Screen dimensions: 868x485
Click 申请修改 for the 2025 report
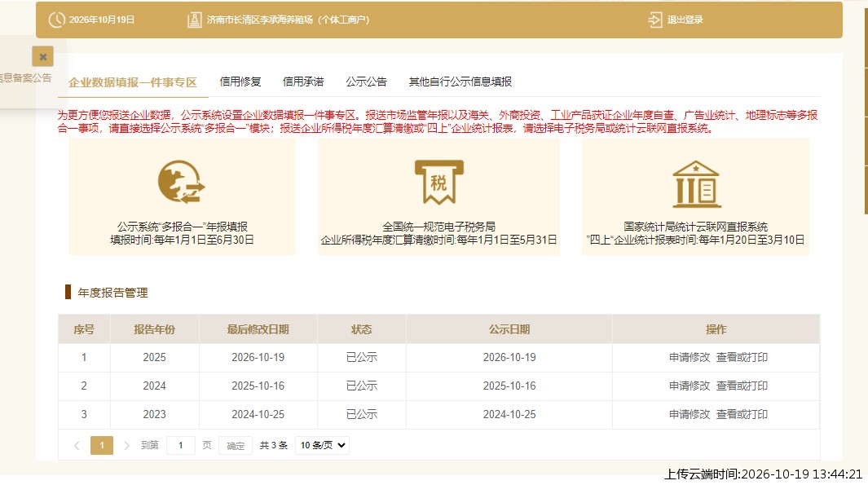(690, 357)
